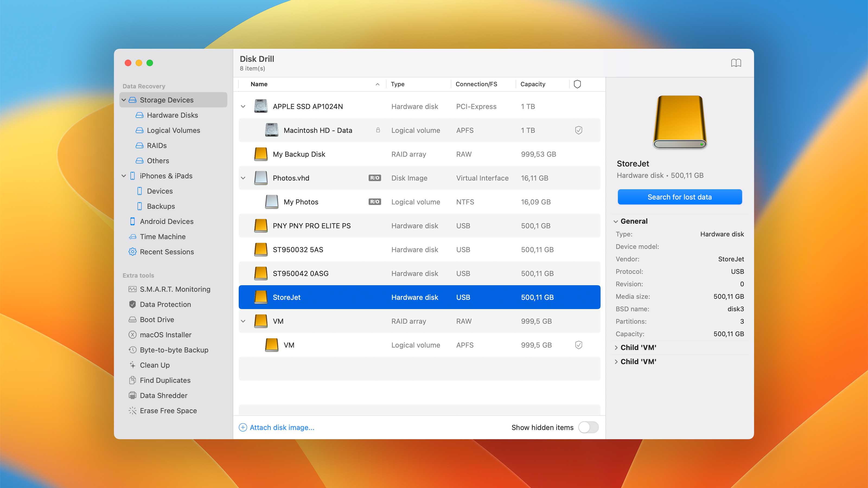Select the My Backup Disk row

coord(420,154)
